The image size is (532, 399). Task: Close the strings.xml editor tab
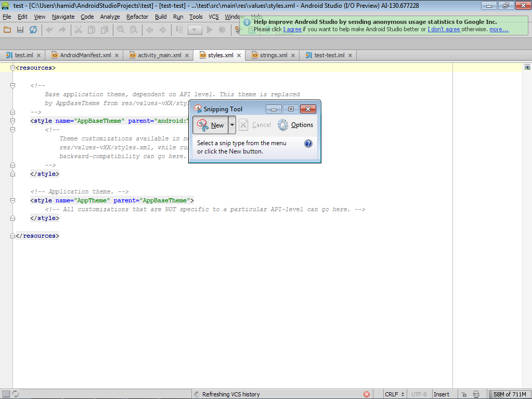coord(293,55)
